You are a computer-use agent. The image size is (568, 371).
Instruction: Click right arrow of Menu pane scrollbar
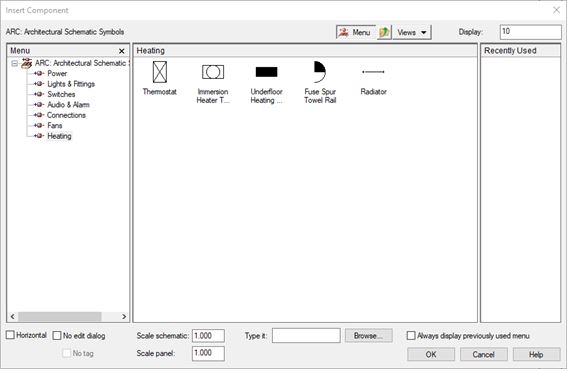(124, 317)
